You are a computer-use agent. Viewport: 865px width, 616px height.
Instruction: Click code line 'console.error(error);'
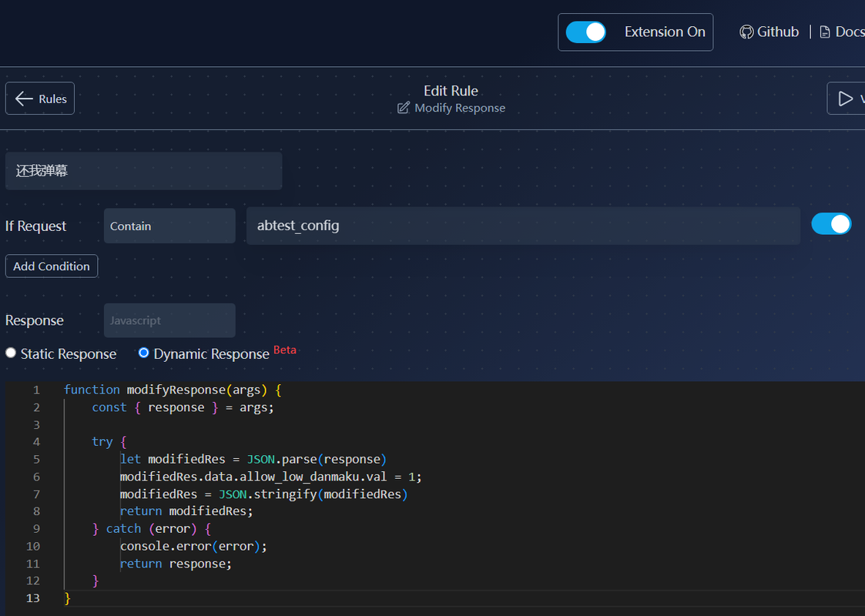(193, 546)
